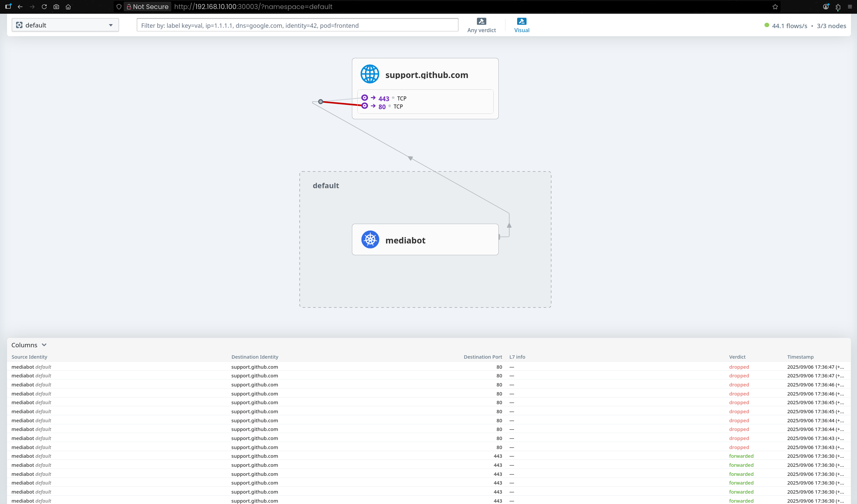Click the Destination Port column header
This screenshot has width=857, height=504.
click(483, 357)
